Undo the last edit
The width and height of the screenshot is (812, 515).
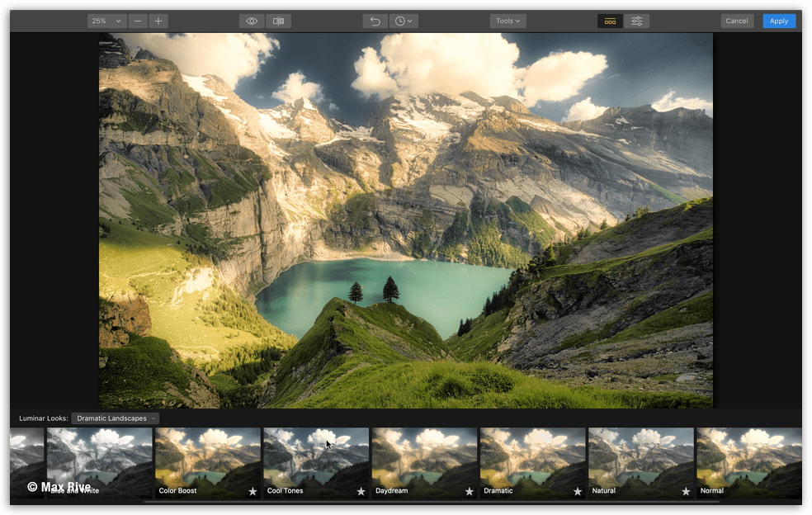point(375,21)
